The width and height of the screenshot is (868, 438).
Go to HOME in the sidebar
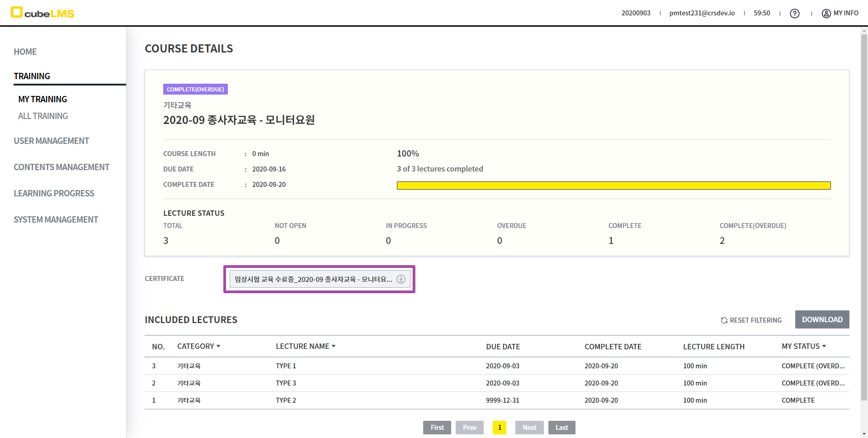[25, 52]
